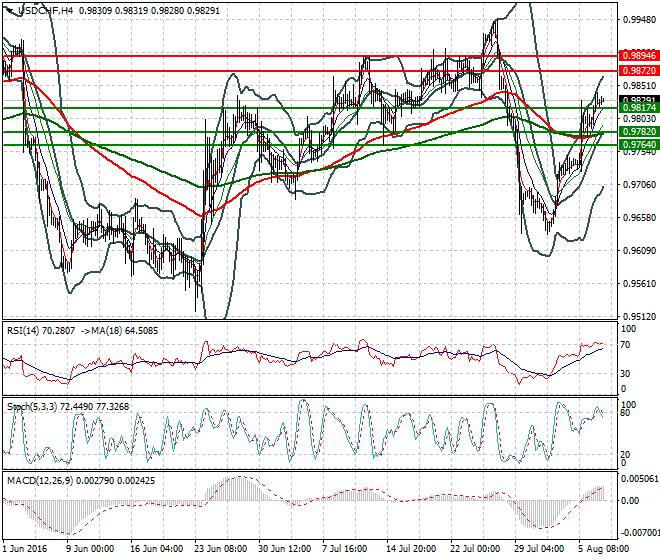This screenshot has height=560, width=660.
Task: Click the 22 Jul 00:00 date label
Action: pyautogui.click(x=475, y=549)
